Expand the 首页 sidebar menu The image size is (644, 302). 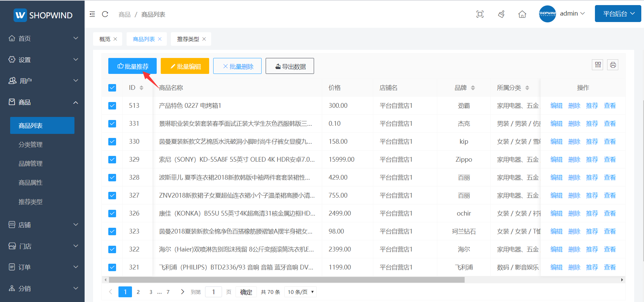42,38
